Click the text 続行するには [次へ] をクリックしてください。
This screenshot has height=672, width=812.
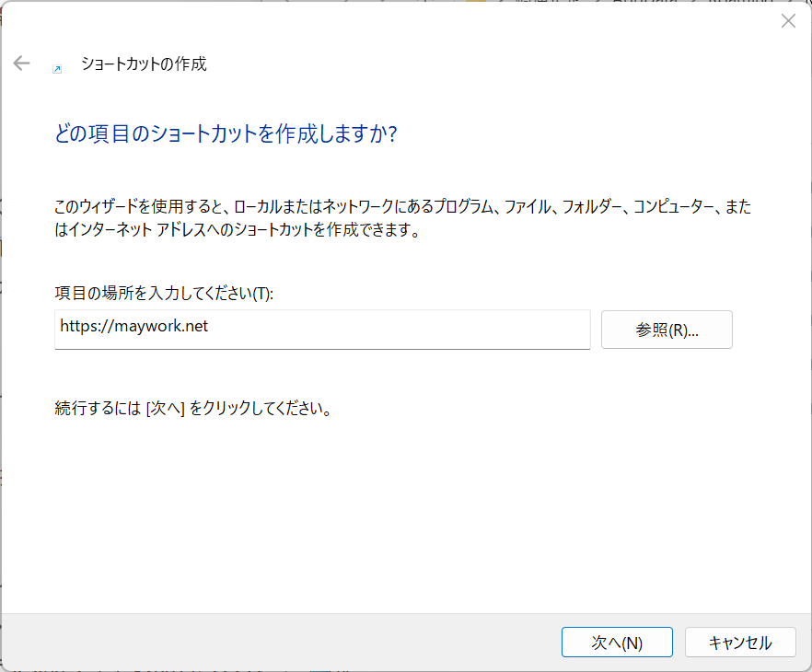pos(193,408)
